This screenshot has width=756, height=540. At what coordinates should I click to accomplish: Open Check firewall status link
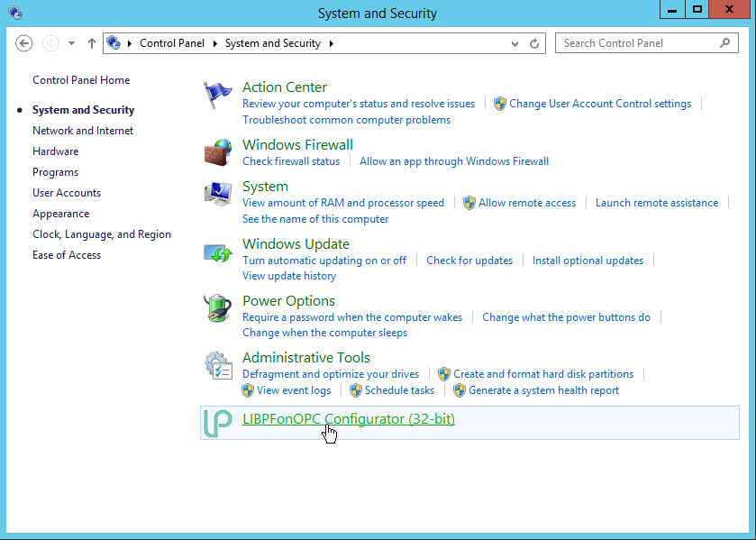291,161
